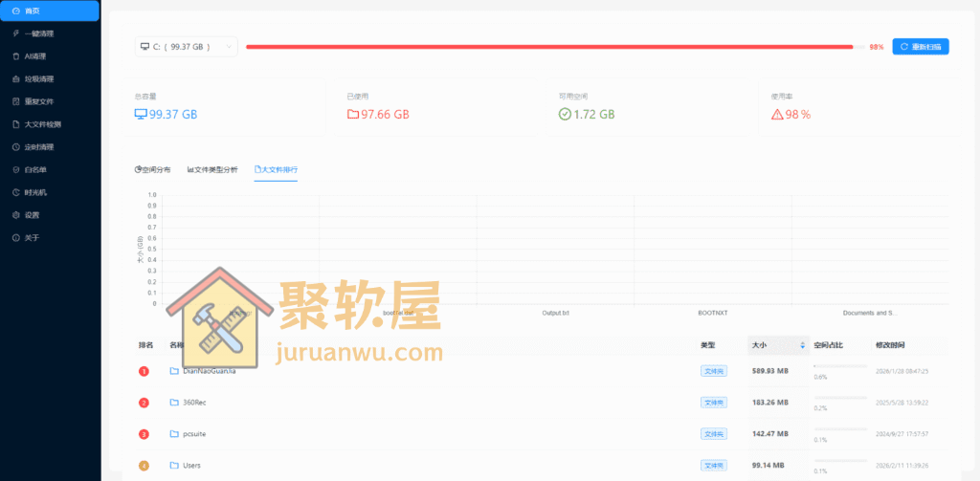Open 关于 info icon in sidebar
The image size is (980, 481).
(x=16, y=237)
